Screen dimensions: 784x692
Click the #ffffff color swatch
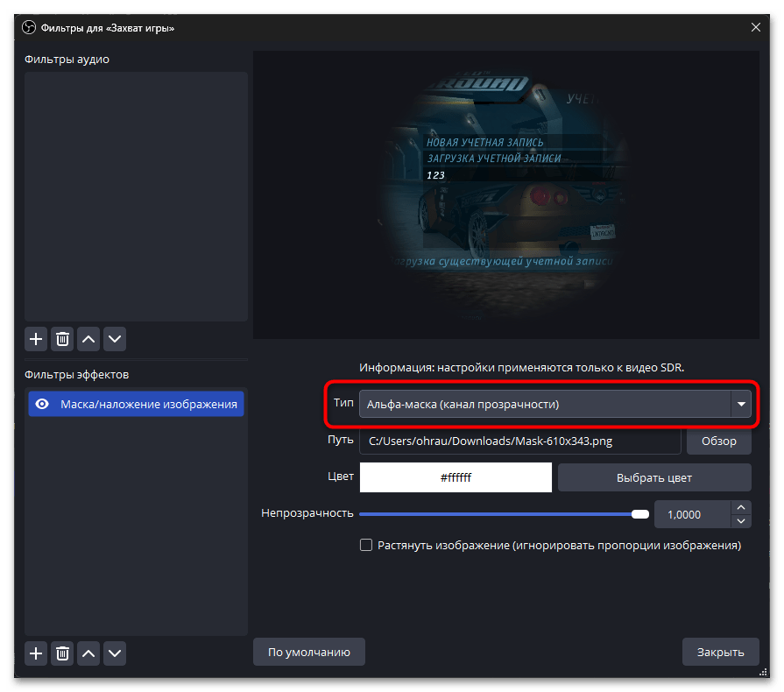(x=456, y=477)
